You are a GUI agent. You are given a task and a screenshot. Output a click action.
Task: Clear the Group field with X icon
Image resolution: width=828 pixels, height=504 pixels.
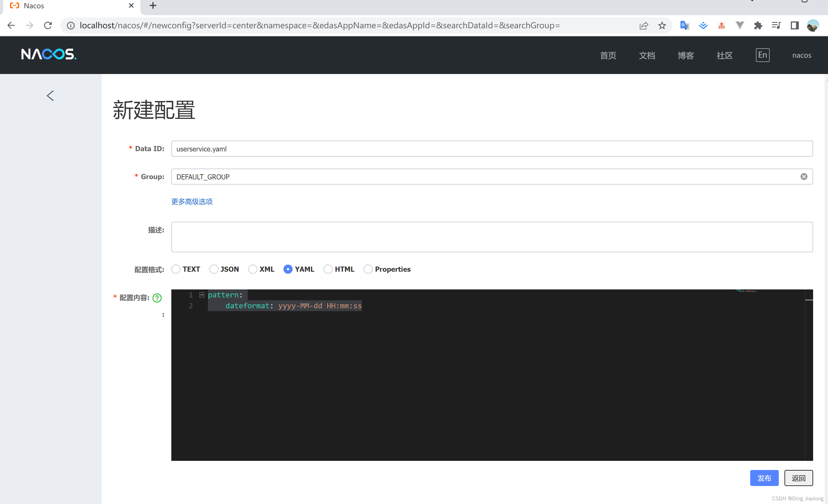pyautogui.click(x=803, y=177)
